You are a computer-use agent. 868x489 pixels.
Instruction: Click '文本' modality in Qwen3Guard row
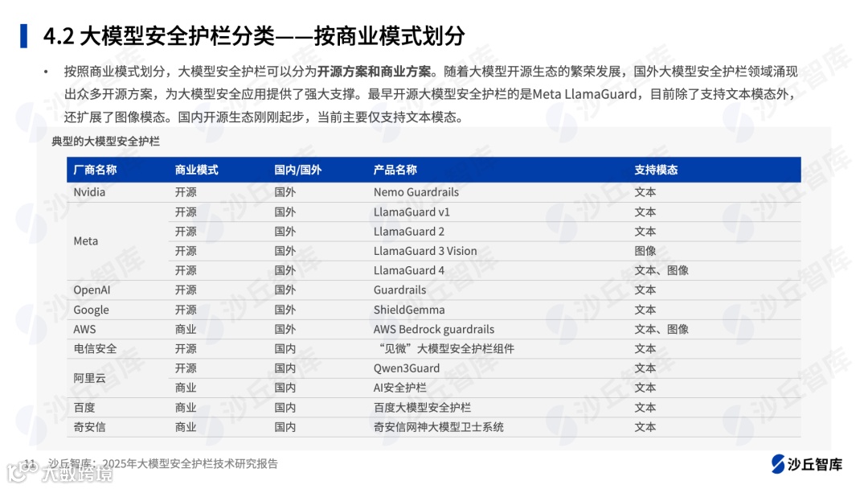pos(645,368)
